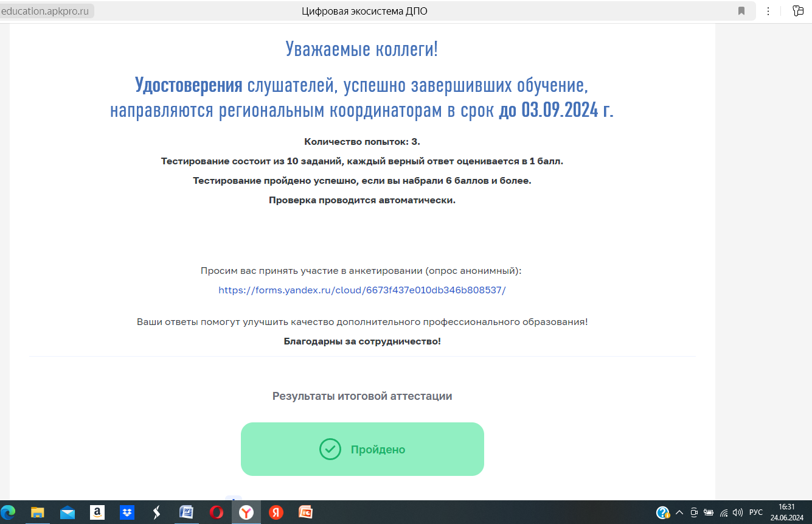Click the Ваши ответы помогут улучшить line

362,321
